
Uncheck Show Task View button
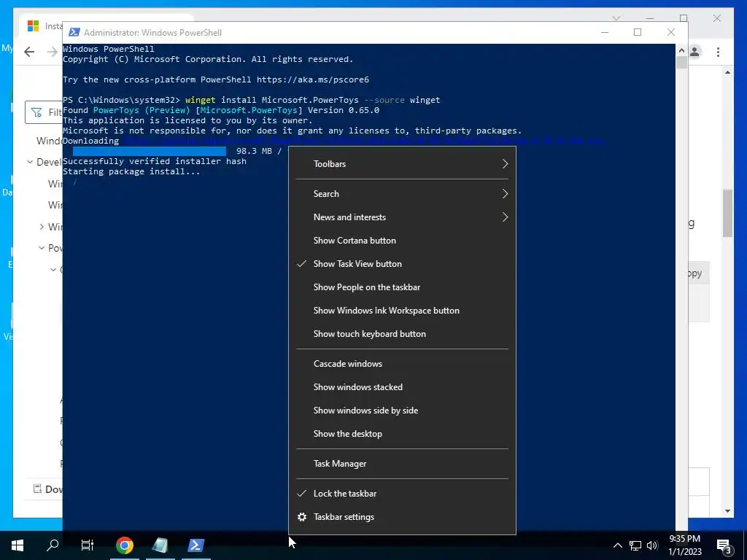coord(402,264)
